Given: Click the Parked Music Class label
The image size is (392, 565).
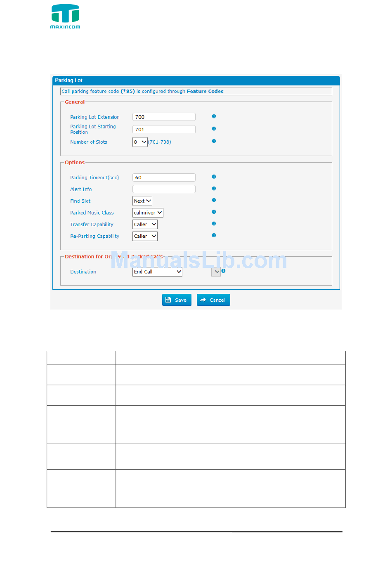Looking at the screenshot, I should coord(92,213).
